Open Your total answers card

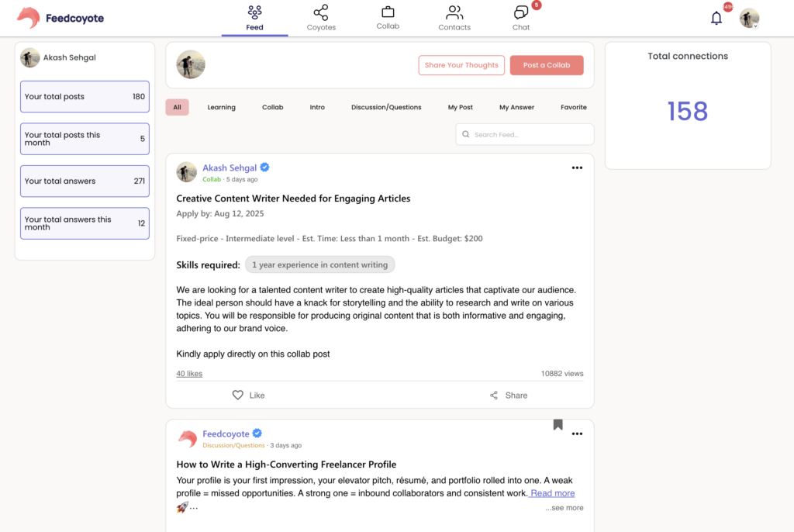(x=85, y=181)
